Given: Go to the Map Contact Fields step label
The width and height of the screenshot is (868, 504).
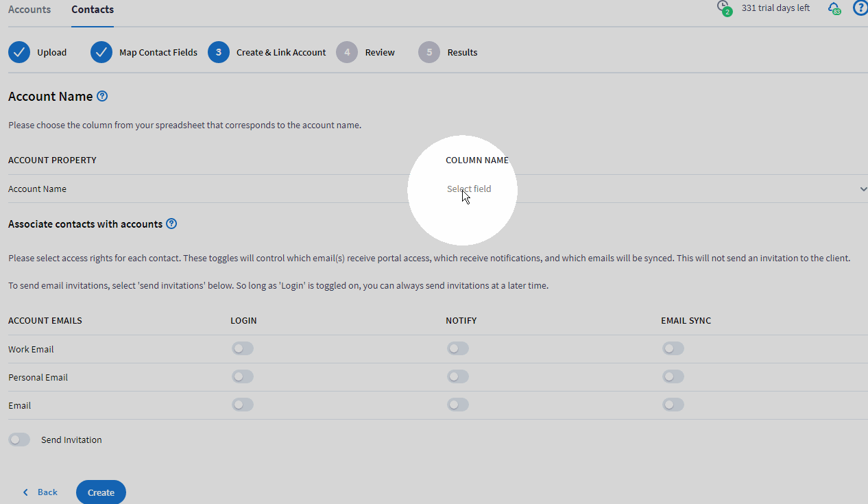Looking at the screenshot, I should pos(158,52).
